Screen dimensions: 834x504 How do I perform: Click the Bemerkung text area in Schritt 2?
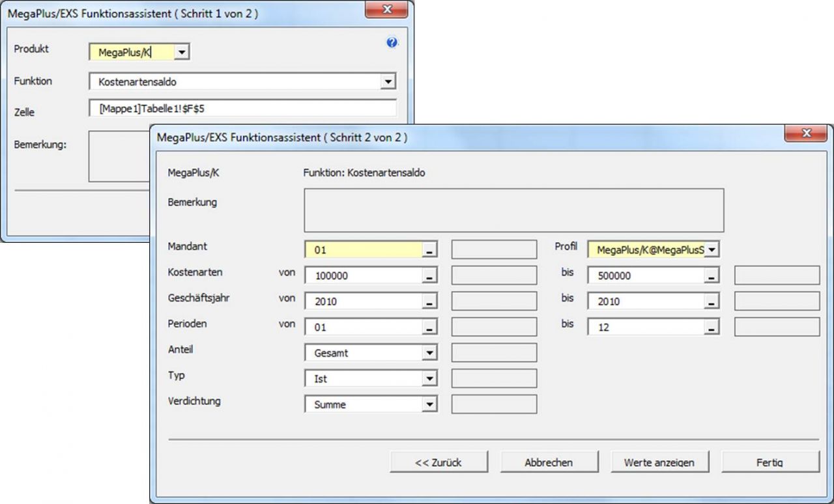click(514, 210)
